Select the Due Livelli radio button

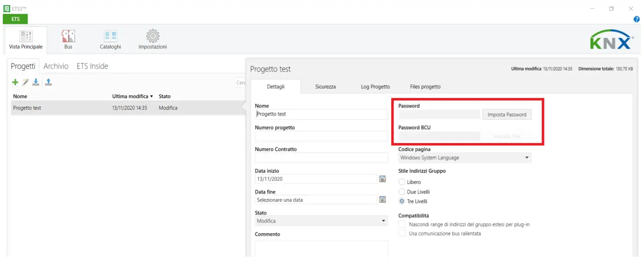402,192
